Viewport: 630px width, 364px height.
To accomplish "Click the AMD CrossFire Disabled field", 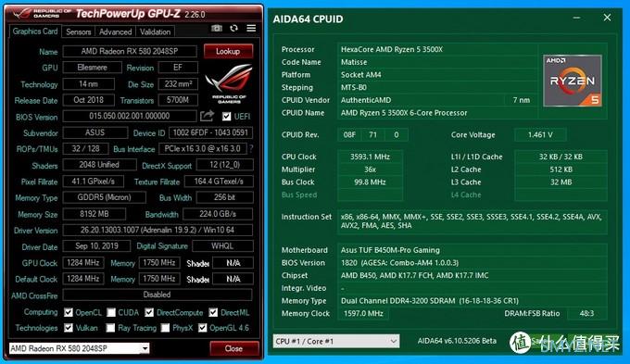I will [x=157, y=295].
